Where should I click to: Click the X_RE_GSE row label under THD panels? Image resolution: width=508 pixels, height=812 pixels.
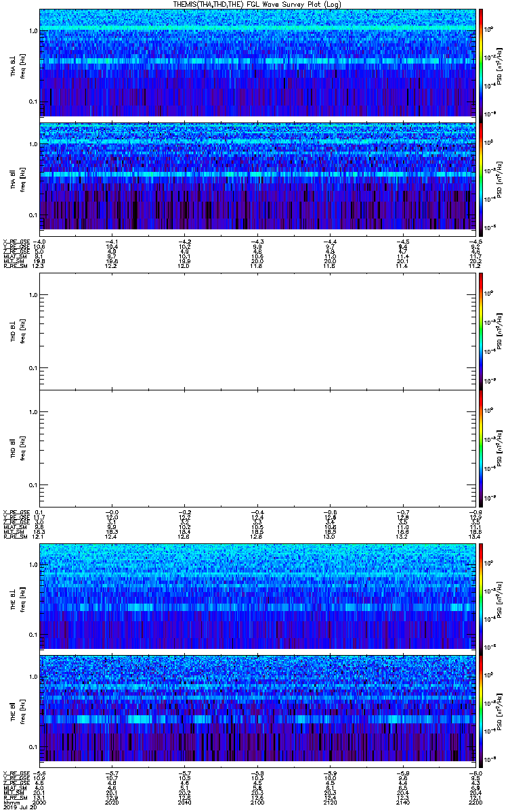(16, 512)
